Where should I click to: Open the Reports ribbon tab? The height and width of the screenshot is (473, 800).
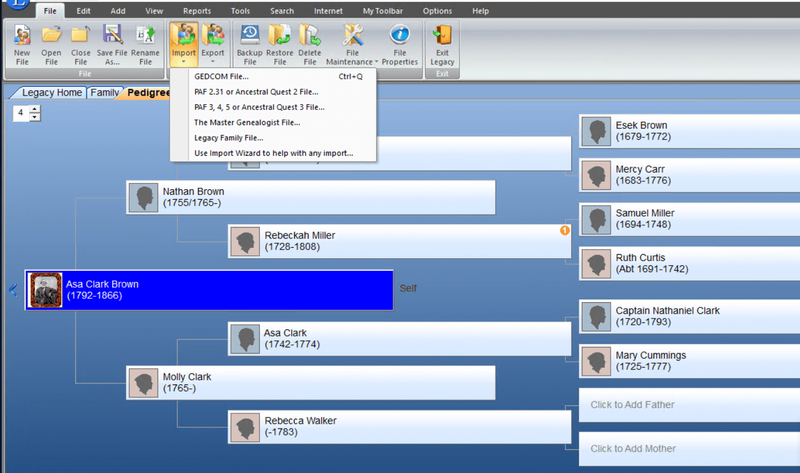[197, 11]
